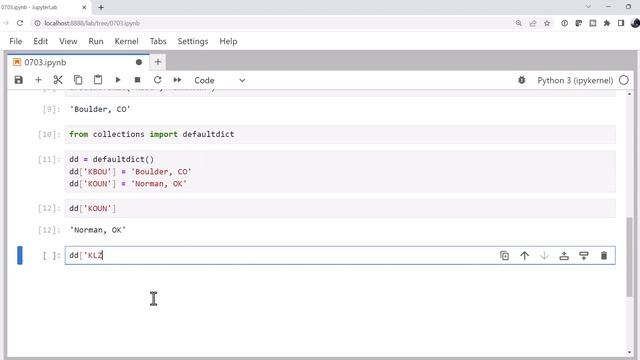Open the View menu
The width and height of the screenshot is (640, 360).
pos(68,41)
